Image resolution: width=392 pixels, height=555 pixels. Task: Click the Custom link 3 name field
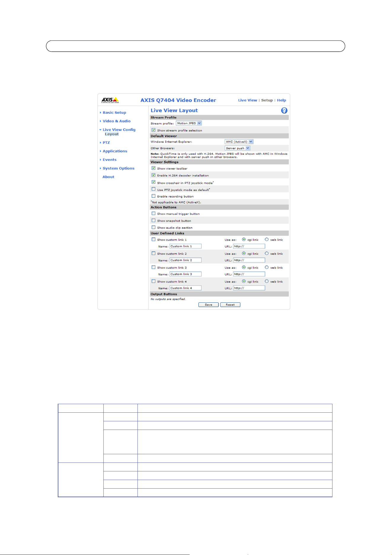tap(185, 274)
